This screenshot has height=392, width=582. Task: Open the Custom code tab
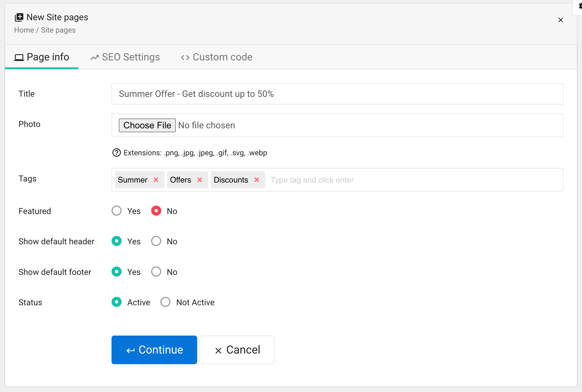217,57
